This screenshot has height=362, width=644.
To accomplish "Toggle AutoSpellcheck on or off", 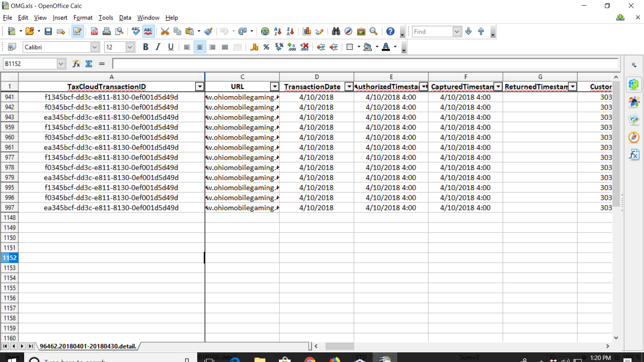I will [x=149, y=31].
